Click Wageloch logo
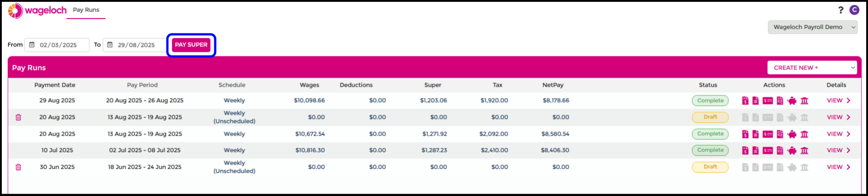Screen dimensions: 868x196 pyautogui.click(x=37, y=10)
